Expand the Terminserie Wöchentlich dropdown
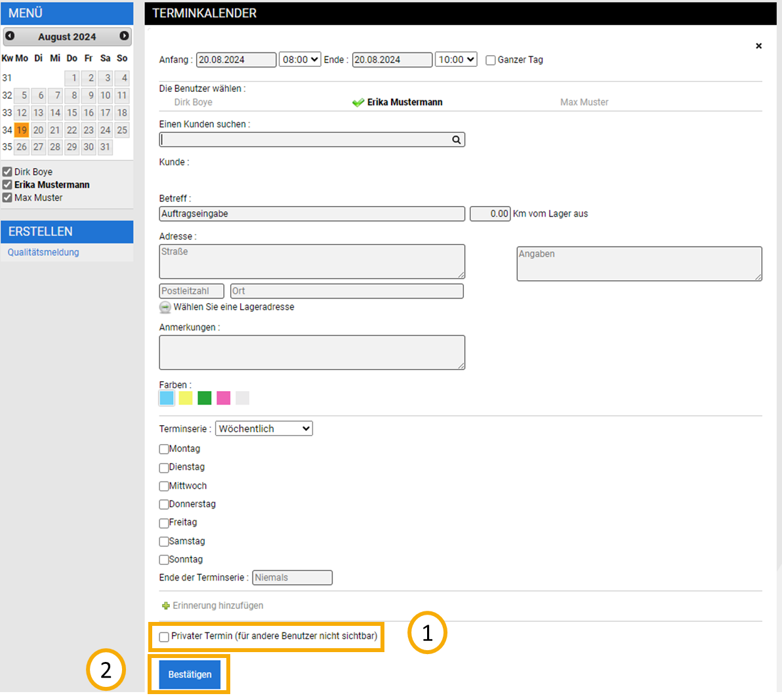 [x=264, y=428]
